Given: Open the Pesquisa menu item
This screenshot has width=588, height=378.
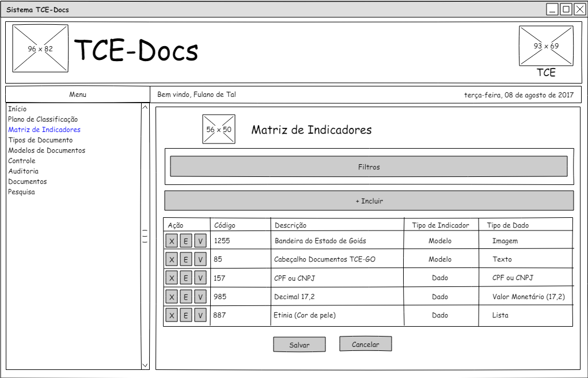Looking at the screenshot, I should 21,192.
